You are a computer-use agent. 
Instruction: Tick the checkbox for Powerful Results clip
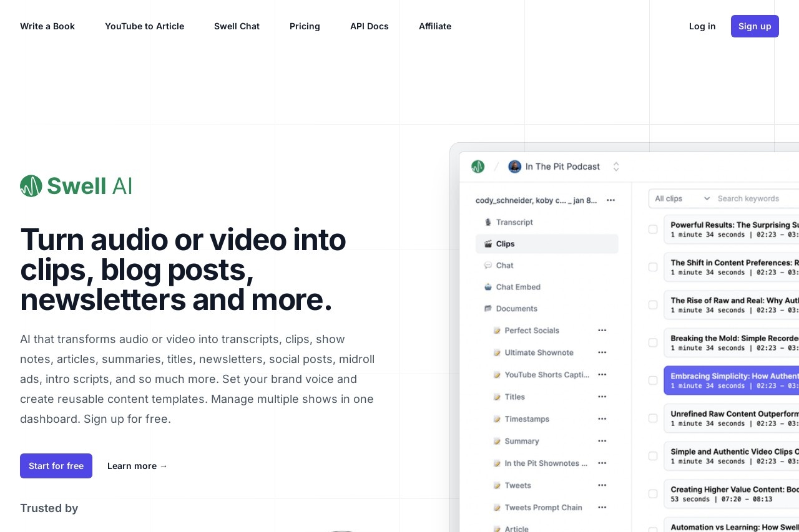coord(653,230)
